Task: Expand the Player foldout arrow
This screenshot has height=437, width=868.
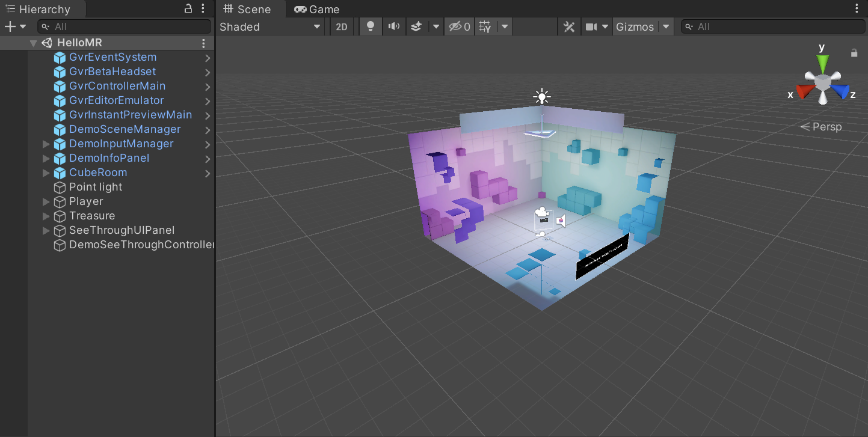Action: (x=46, y=202)
